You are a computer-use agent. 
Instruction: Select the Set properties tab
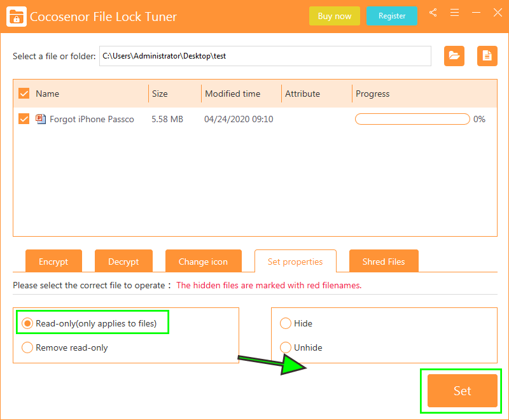click(x=295, y=261)
